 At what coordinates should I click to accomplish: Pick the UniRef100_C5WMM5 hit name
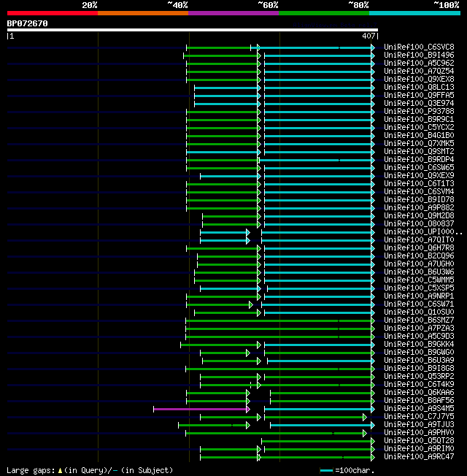pyautogui.click(x=419, y=280)
